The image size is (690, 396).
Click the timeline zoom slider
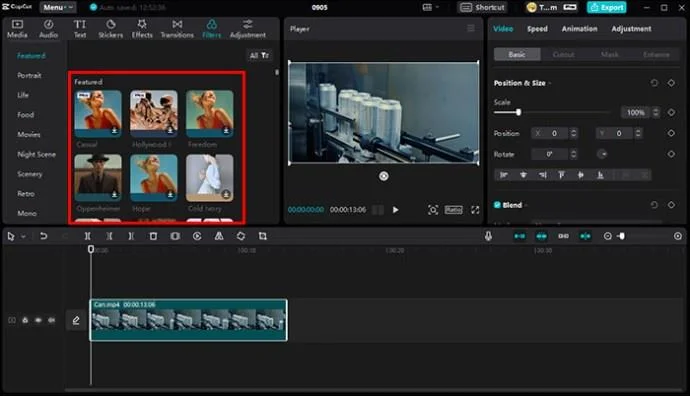[622, 236]
